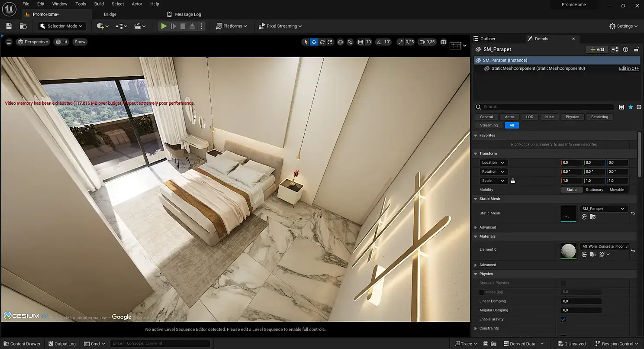The image size is (644, 349).
Task: Click the Edit in C++ link
Action: pyautogui.click(x=629, y=68)
